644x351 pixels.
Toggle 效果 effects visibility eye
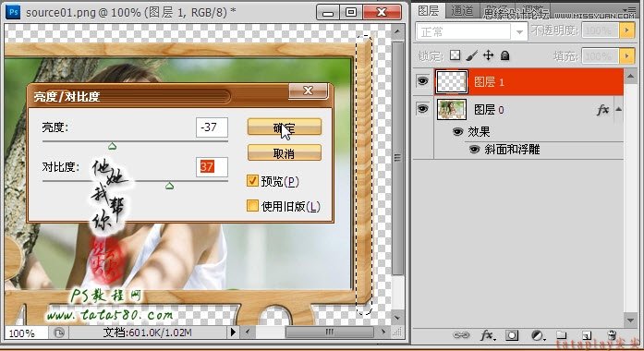coord(457,131)
